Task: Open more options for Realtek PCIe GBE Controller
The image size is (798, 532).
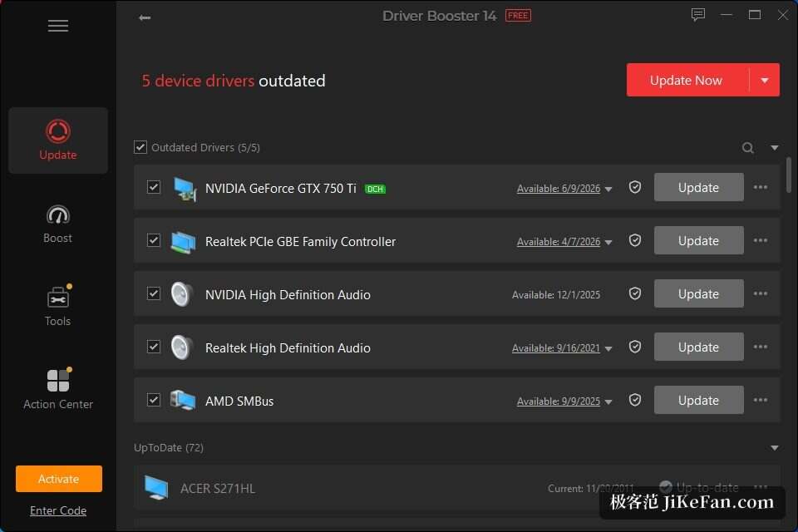Action: pos(761,240)
